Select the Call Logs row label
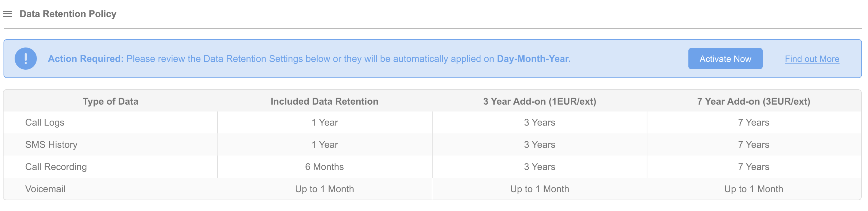 [x=45, y=123]
